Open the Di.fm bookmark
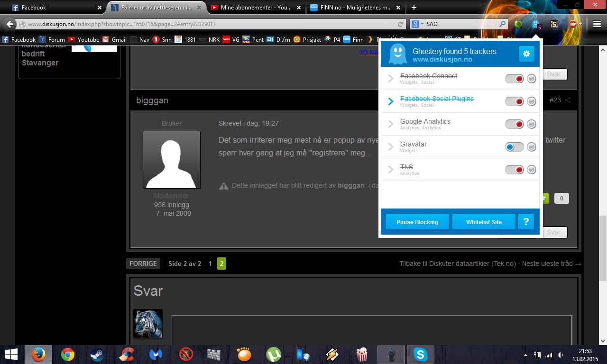 (278, 39)
